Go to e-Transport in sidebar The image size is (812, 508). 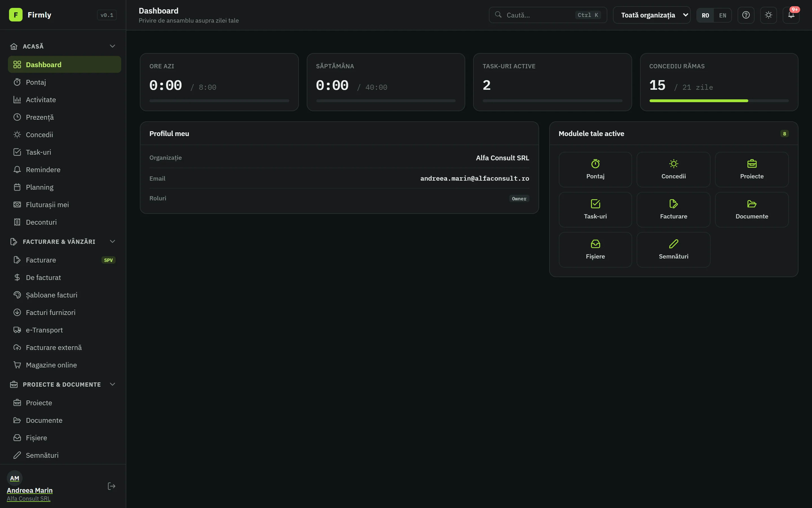[64, 330]
